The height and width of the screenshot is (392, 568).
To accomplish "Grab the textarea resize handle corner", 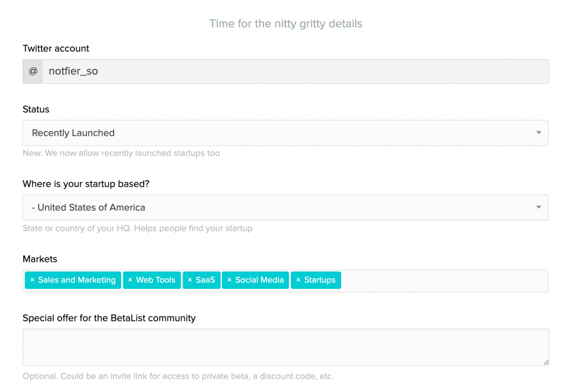I will pyautogui.click(x=546, y=362).
